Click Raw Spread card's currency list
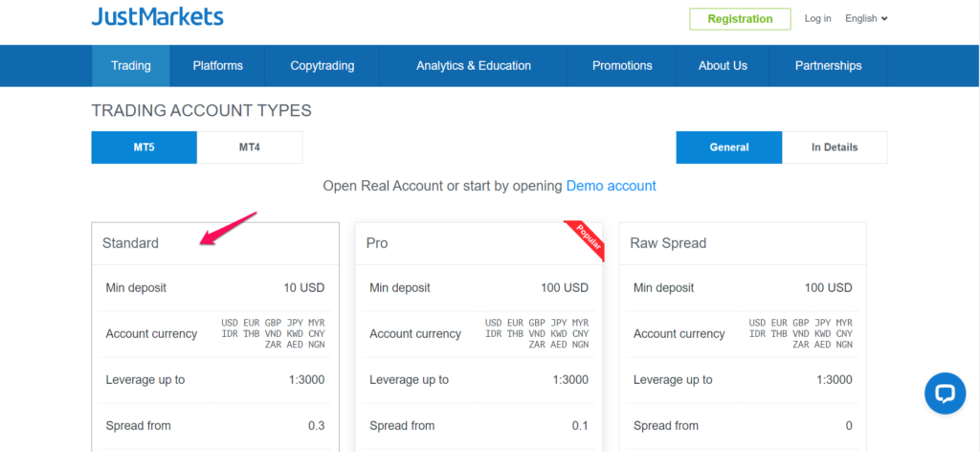The width and height of the screenshot is (980, 452). 801,334
